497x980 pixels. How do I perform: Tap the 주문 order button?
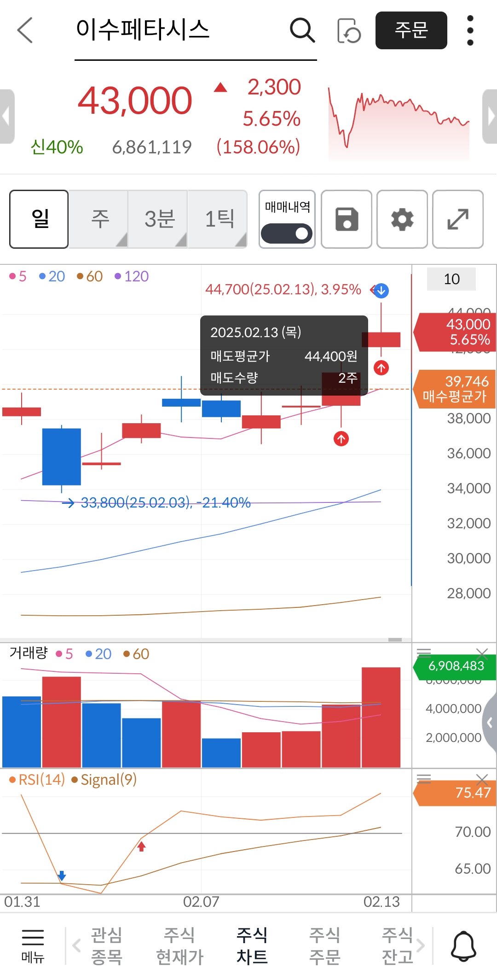pyautogui.click(x=411, y=30)
